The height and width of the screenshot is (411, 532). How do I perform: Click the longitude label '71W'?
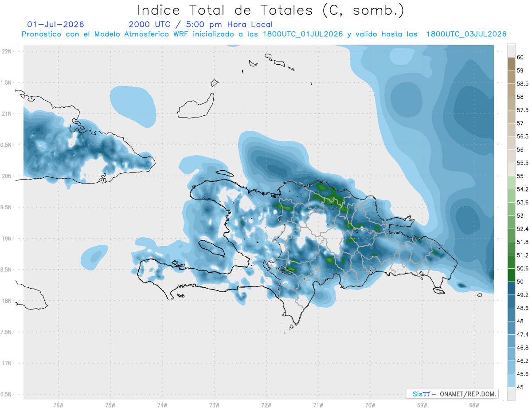[x=318, y=405]
